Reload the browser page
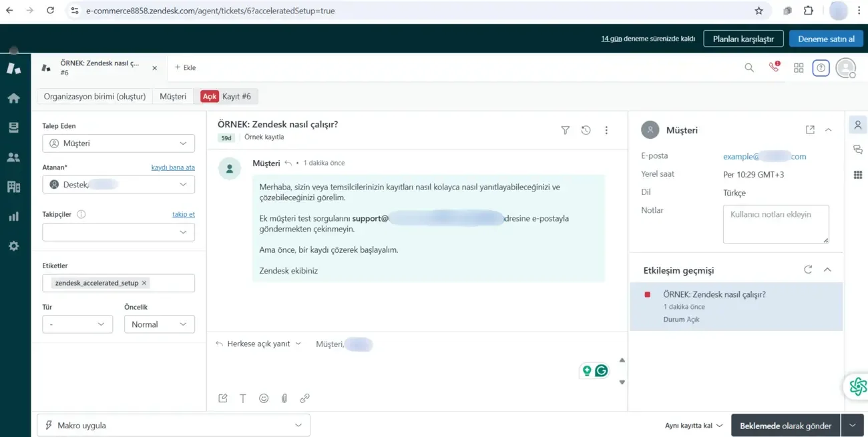This screenshot has height=437, width=868. (x=51, y=11)
